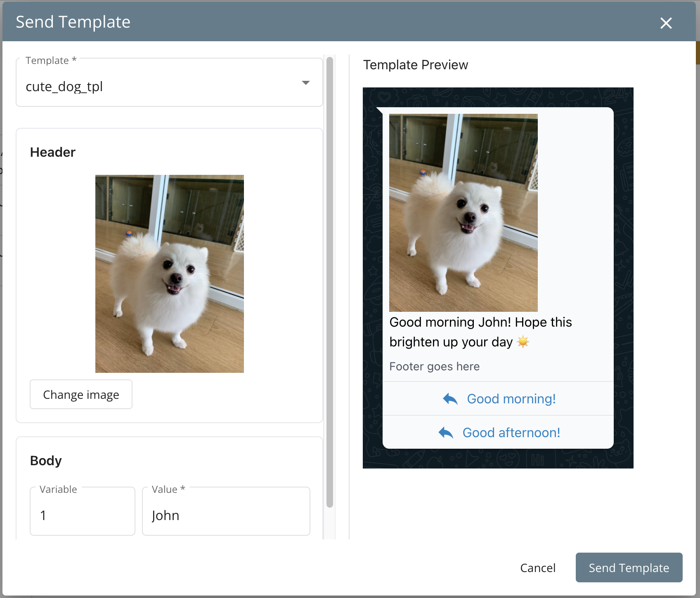Click the dog image in template preview
Image resolution: width=700 pixels, height=598 pixels.
[x=463, y=213]
